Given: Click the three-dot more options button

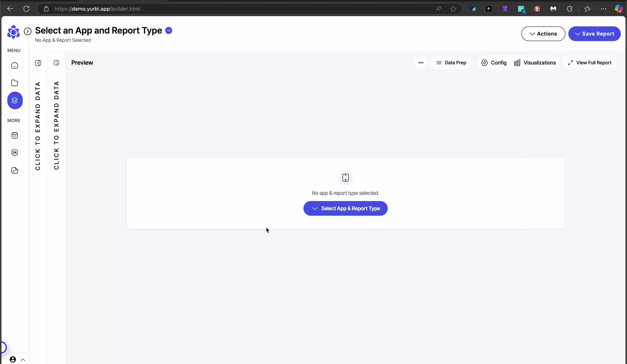Looking at the screenshot, I should pos(421,63).
